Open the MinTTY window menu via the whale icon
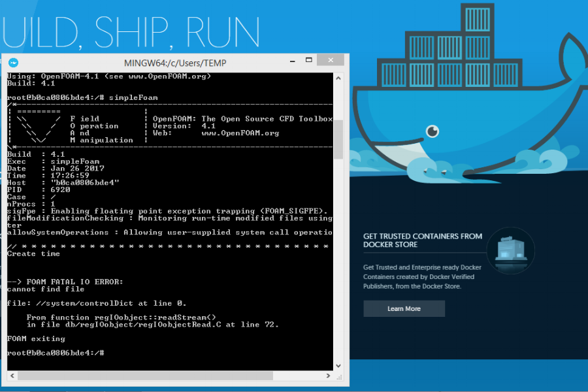The image size is (588, 392). tap(13, 63)
